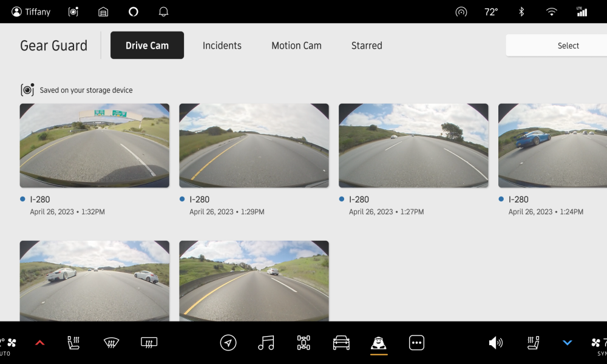Open the more apps ellipsis icon
The width and height of the screenshot is (607, 364).
(416, 343)
